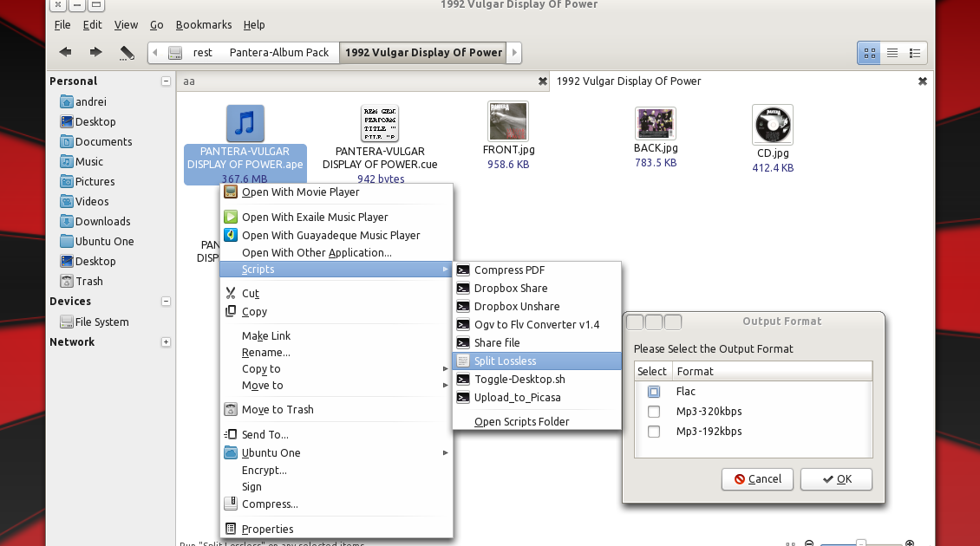This screenshot has height=546, width=980.
Task: Click the back navigation arrow
Action: click(x=64, y=52)
